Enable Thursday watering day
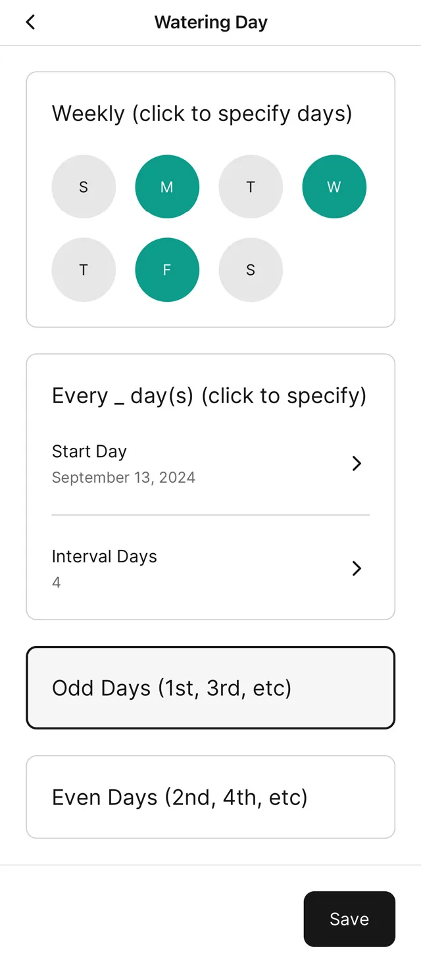 (84, 270)
